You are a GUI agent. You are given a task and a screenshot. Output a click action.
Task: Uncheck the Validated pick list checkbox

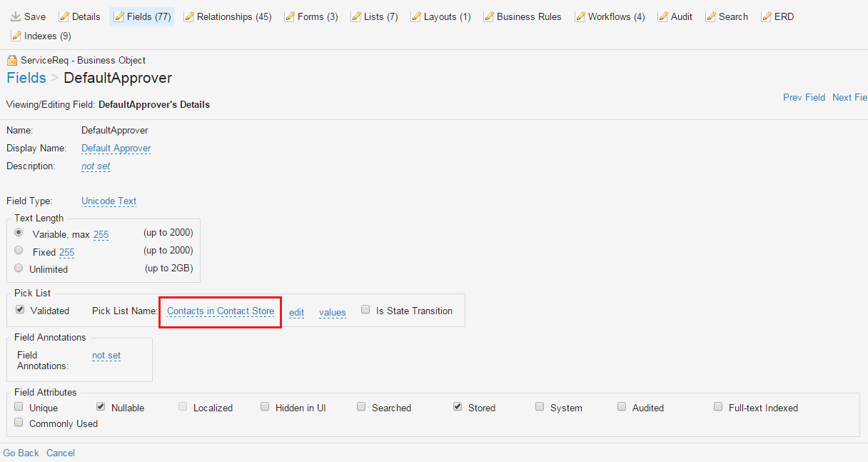click(x=20, y=310)
